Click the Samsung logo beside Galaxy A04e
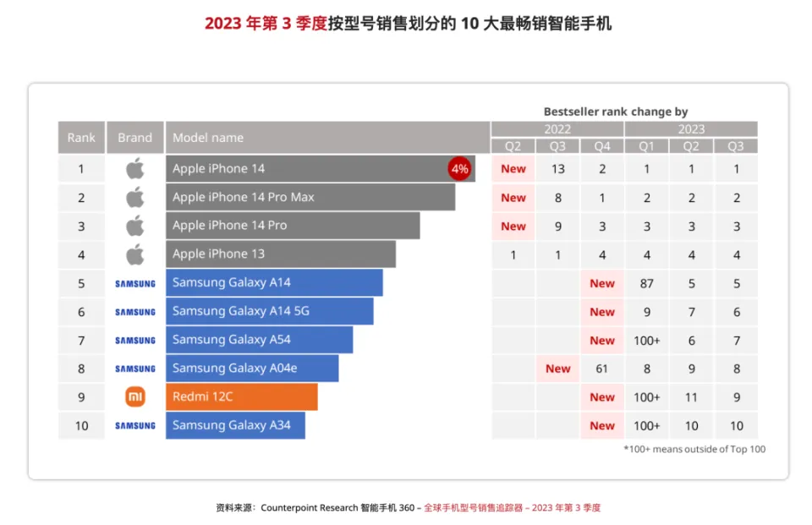The height and width of the screenshot is (525, 812). coord(135,369)
